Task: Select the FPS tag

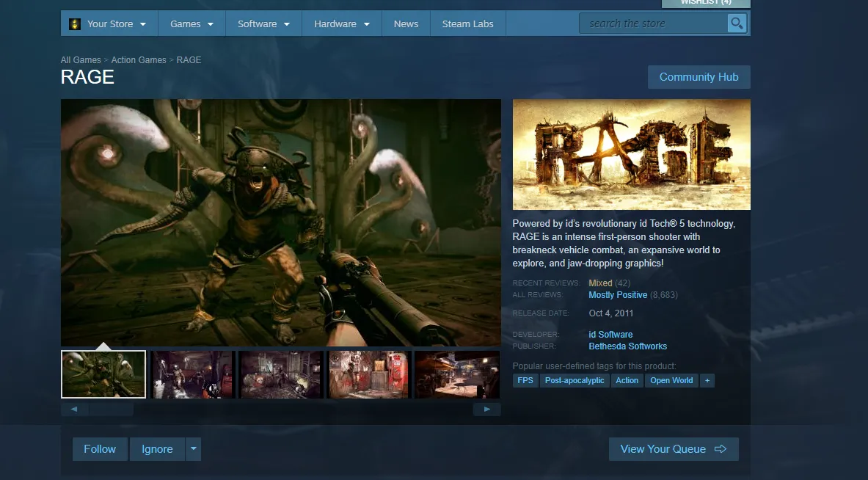Action: (x=525, y=380)
